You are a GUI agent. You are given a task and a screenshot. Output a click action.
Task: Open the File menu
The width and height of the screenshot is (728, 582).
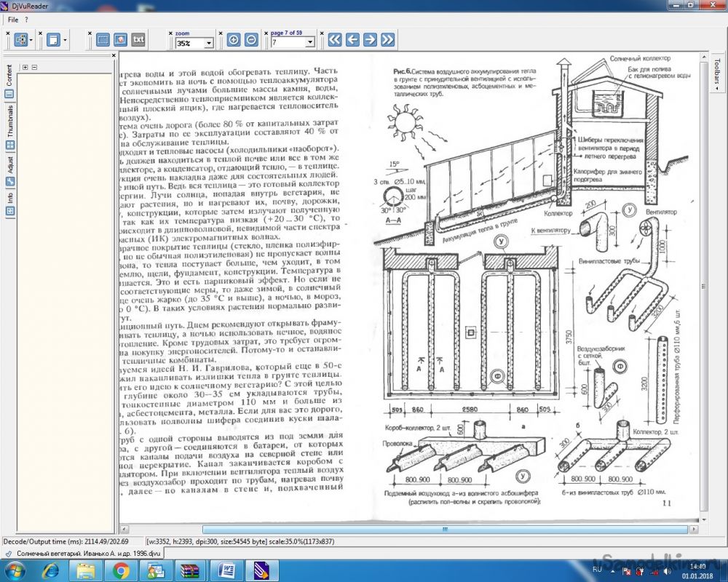(x=13, y=20)
